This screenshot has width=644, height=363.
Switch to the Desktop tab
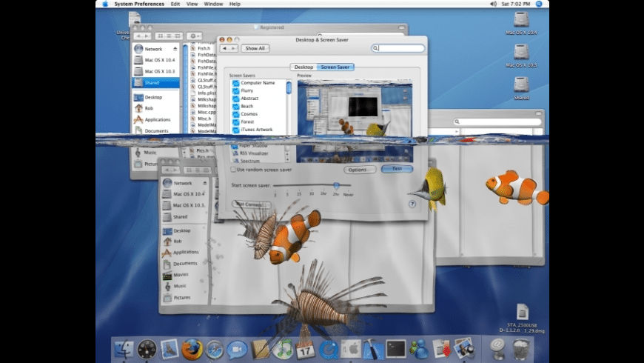tap(304, 67)
